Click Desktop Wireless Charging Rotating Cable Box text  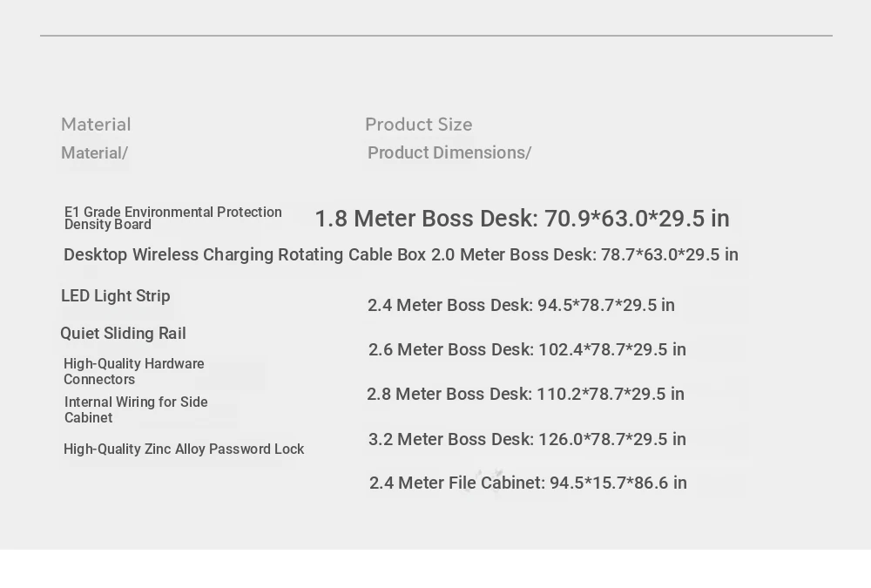pos(245,254)
